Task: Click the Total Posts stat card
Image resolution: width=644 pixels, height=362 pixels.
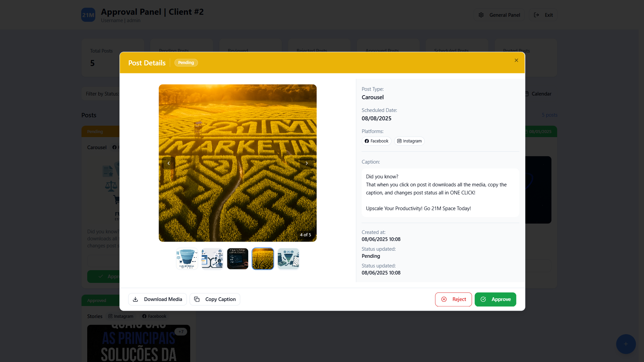Action: (113, 58)
